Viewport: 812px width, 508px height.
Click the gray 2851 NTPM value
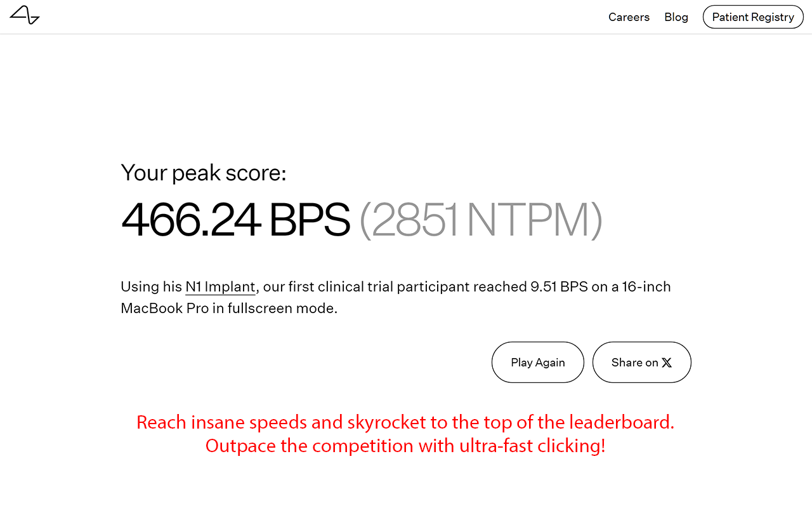click(x=480, y=220)
